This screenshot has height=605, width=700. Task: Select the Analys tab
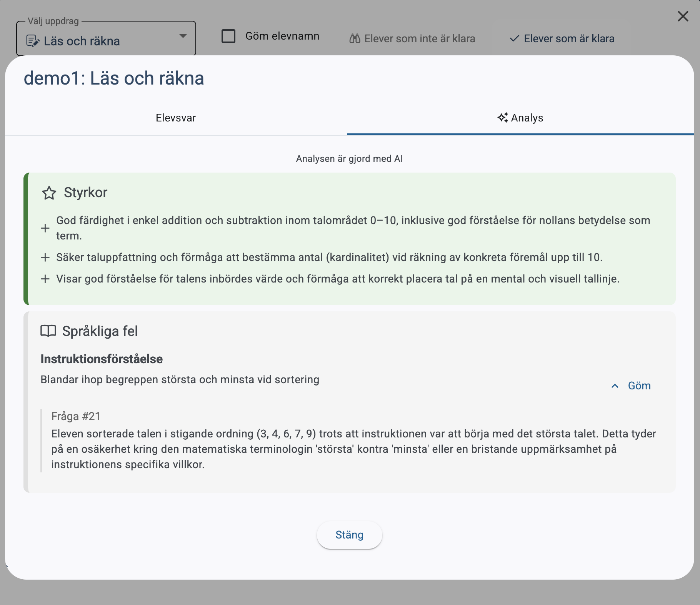click(x=520, y=118)
